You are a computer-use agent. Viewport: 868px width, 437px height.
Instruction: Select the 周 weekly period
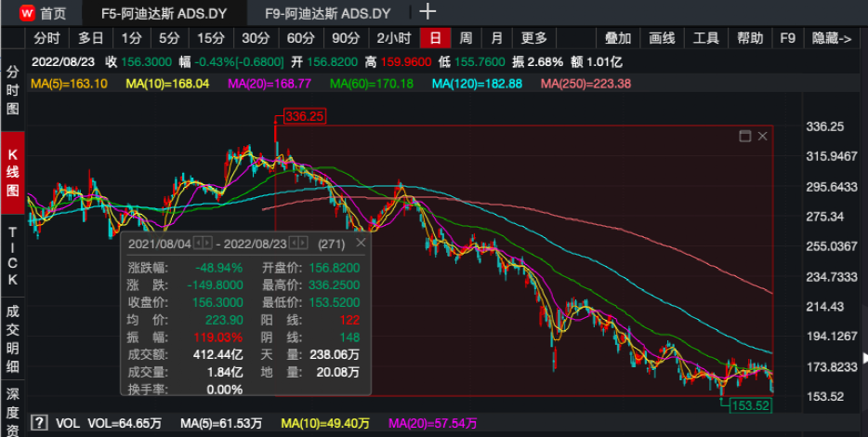466,38
